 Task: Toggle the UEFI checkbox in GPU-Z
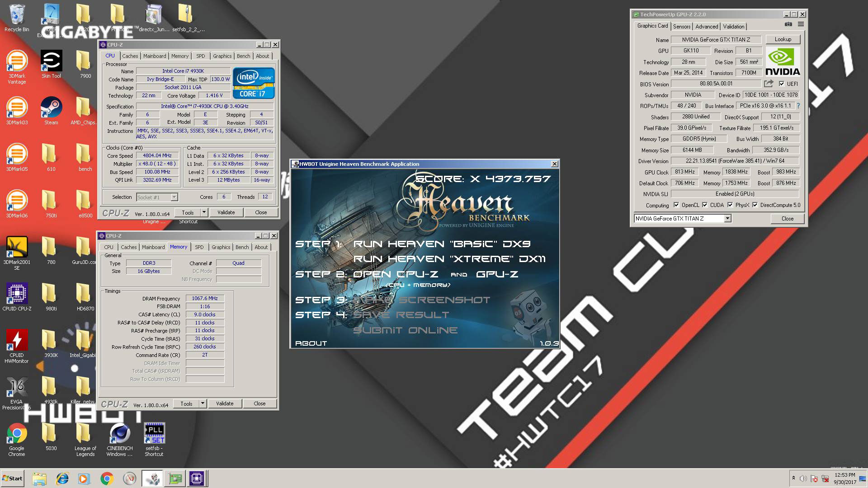[782, 84]
